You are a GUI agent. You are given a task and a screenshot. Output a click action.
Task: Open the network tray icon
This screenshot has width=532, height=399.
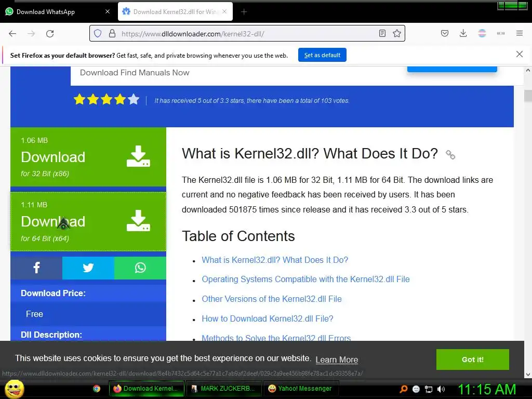coord(429,389)
